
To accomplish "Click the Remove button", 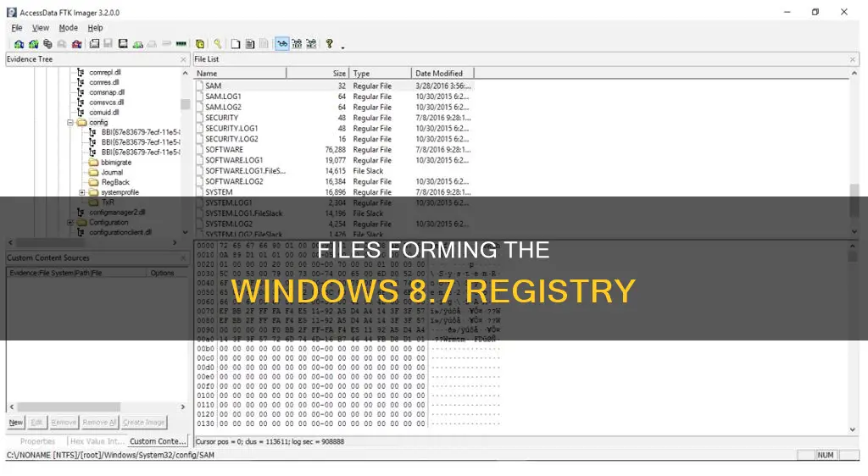I will (64, 423).
